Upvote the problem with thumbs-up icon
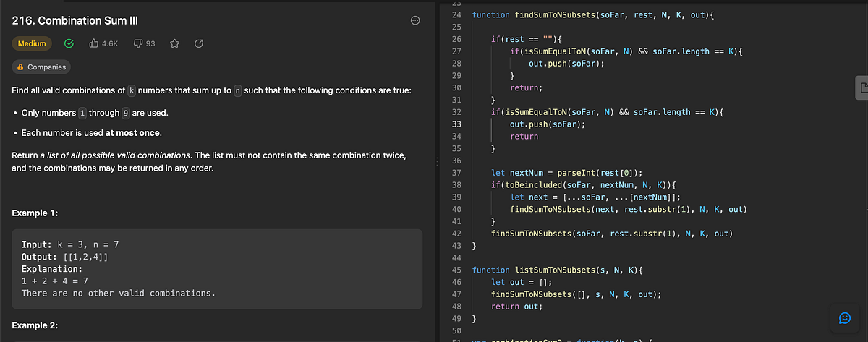Viewport: 868px width, 342px height. coord(94,43)
